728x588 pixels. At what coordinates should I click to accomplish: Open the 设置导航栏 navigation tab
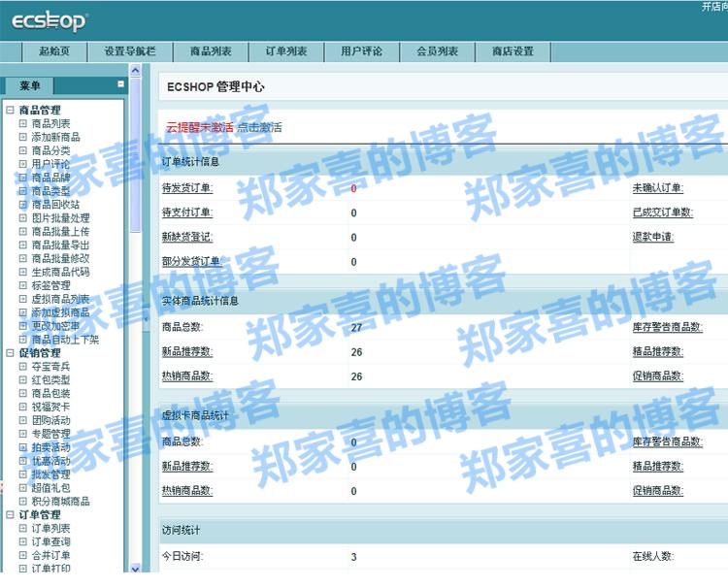[x=130, y=51]
